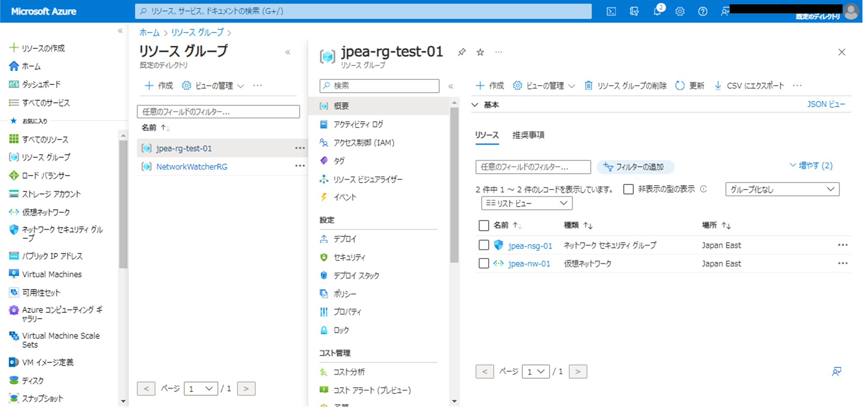Open すべてのサービス in sidebar
868x407 pixels.
(40, 103)
